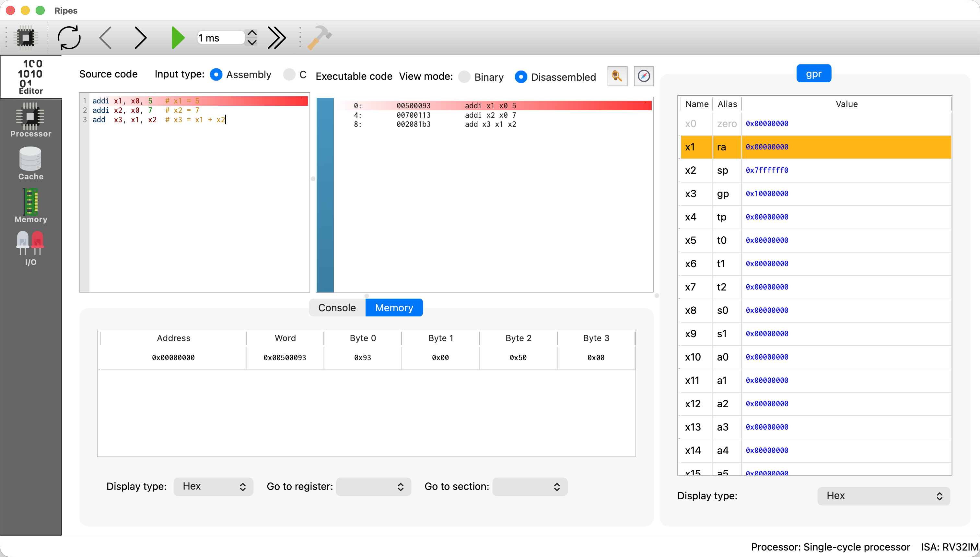Click register table Alias header
The image size is (980, 557).
coord(727,104)
